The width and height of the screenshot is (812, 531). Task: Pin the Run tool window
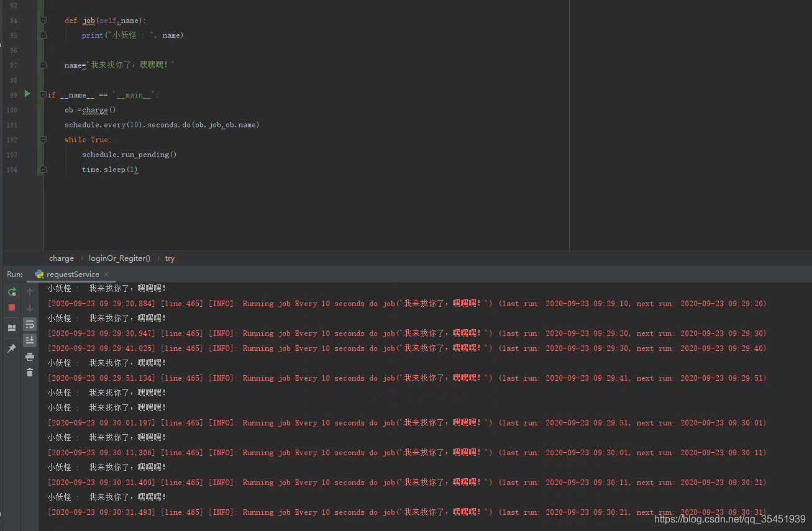12,348
